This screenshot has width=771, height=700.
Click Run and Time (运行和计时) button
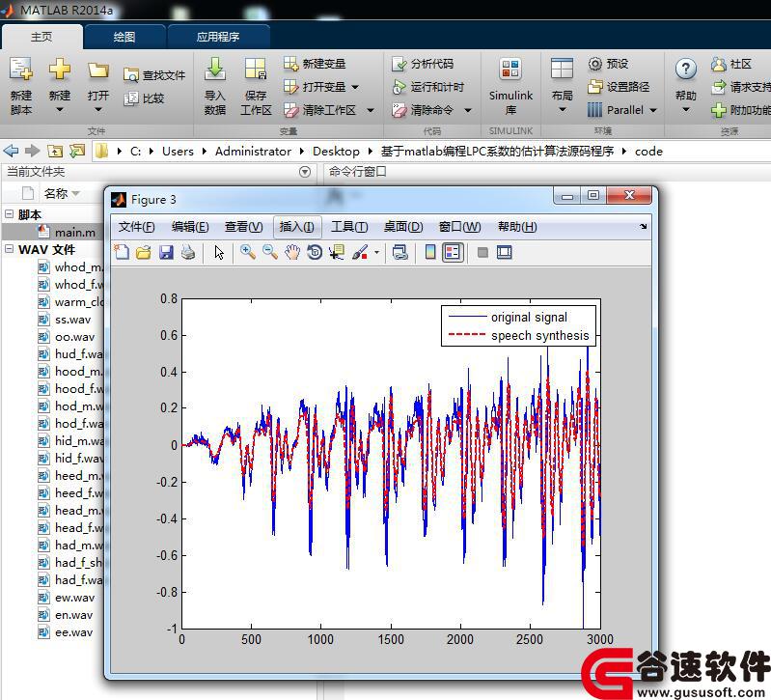(427, 87)
